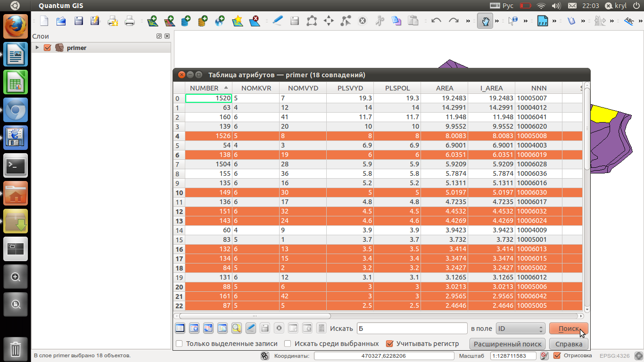
Task: Enable 'Только выделенные записи' checkbox
Action: pos(179,344)
